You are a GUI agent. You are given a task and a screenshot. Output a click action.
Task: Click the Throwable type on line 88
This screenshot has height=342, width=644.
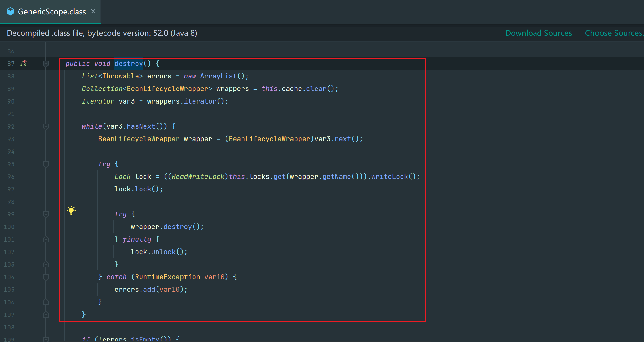121,76
